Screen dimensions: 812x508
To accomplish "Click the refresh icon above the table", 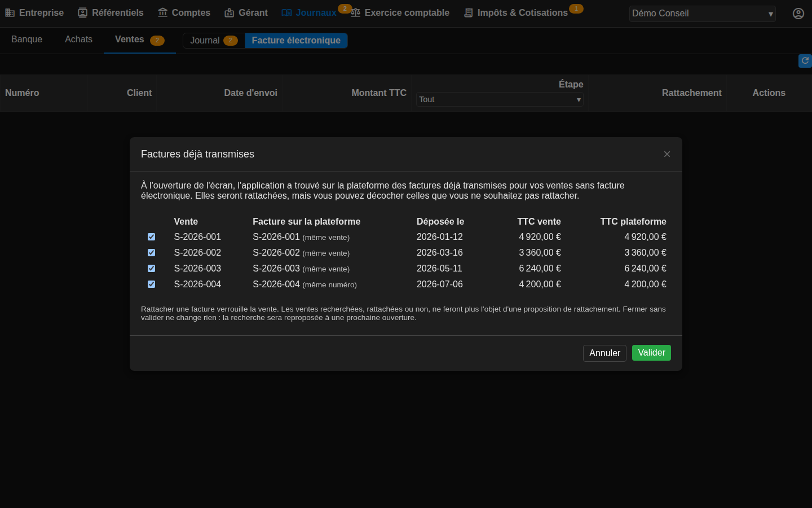I will pyautogui.click(x=805, y=60).
